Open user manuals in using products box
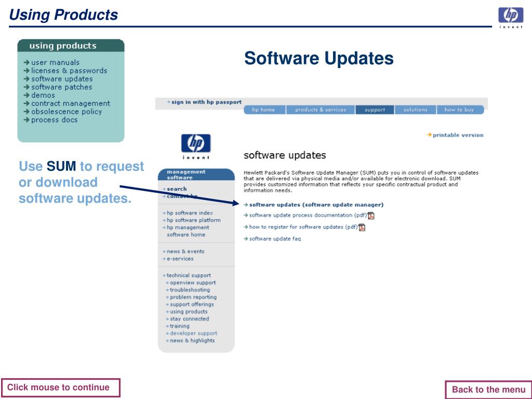This screenshot has width=532, height=399. tap(55, 62)
